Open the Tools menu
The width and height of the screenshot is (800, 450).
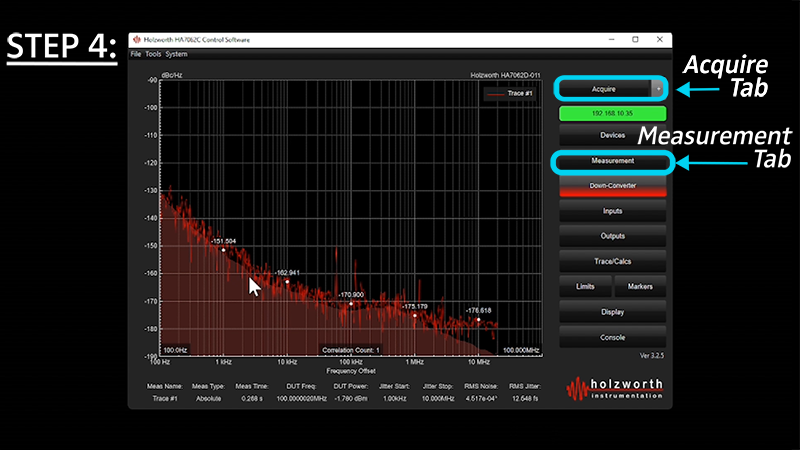click(x=153, y=54)
